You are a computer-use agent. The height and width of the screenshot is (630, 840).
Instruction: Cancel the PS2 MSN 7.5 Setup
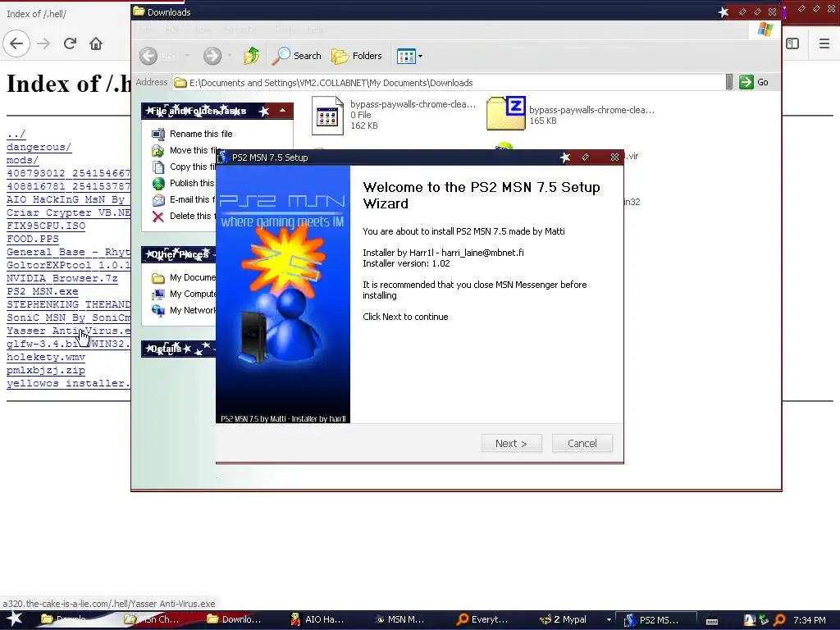pyautogui.click(x=582, y=443)
